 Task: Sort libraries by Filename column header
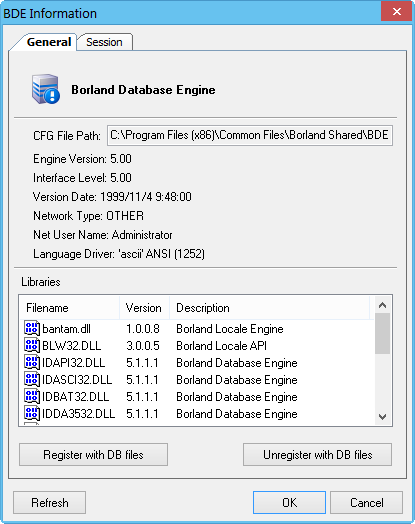coord(70,308)
